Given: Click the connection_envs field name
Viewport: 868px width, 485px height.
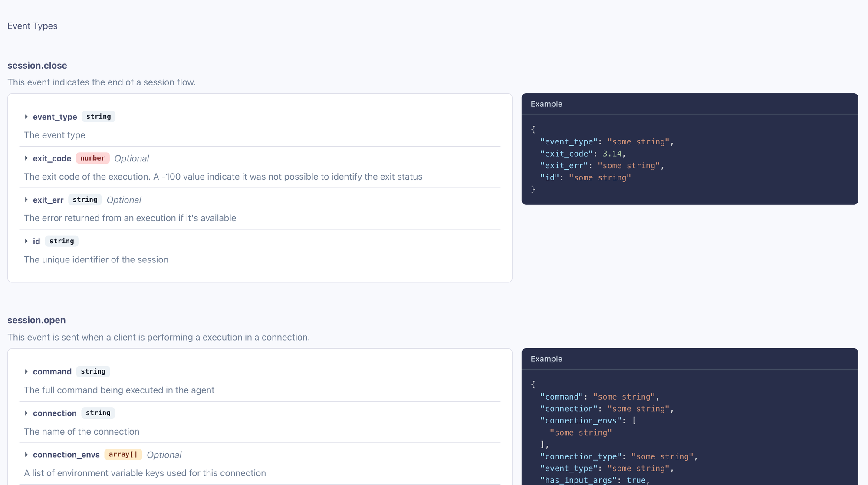Looking at the screenshot, I should coord(66,455).
